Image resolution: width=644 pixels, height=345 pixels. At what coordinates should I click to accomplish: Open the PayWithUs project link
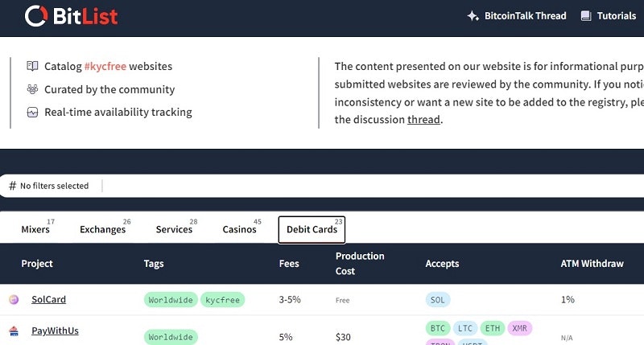(x=55, y=331)
